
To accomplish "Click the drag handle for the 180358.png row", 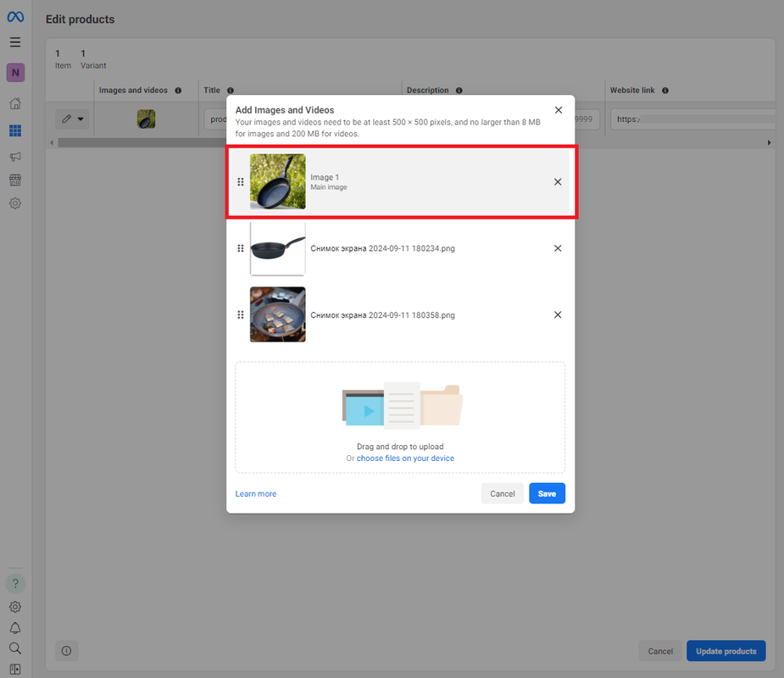I will pyautogui.click(x=241, y=315).
